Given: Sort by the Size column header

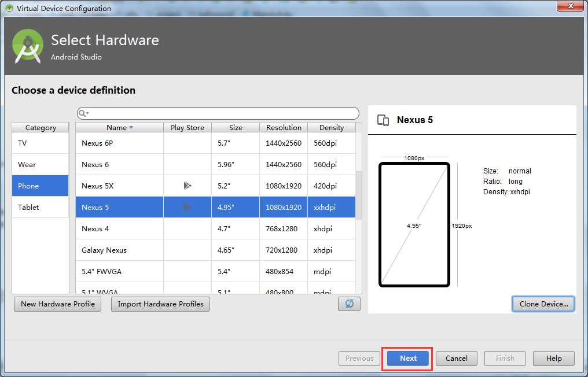Looking at the screenshot, I should [236, 127].
